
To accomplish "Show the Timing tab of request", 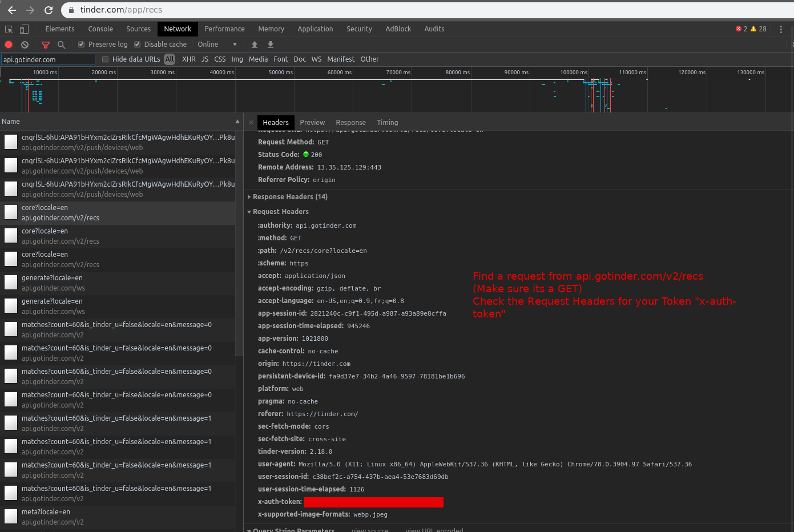I will tap(388, 123).
